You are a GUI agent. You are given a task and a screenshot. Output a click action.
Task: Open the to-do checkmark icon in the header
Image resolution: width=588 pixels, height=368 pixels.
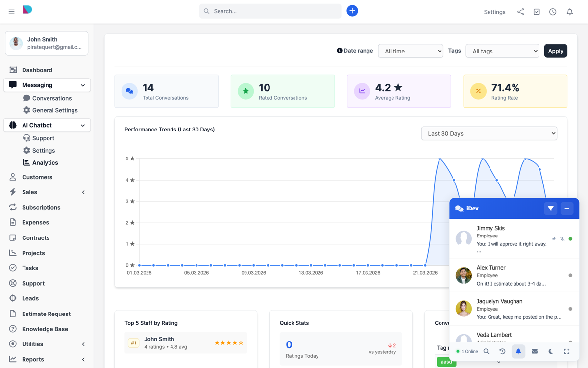[537, 12]
